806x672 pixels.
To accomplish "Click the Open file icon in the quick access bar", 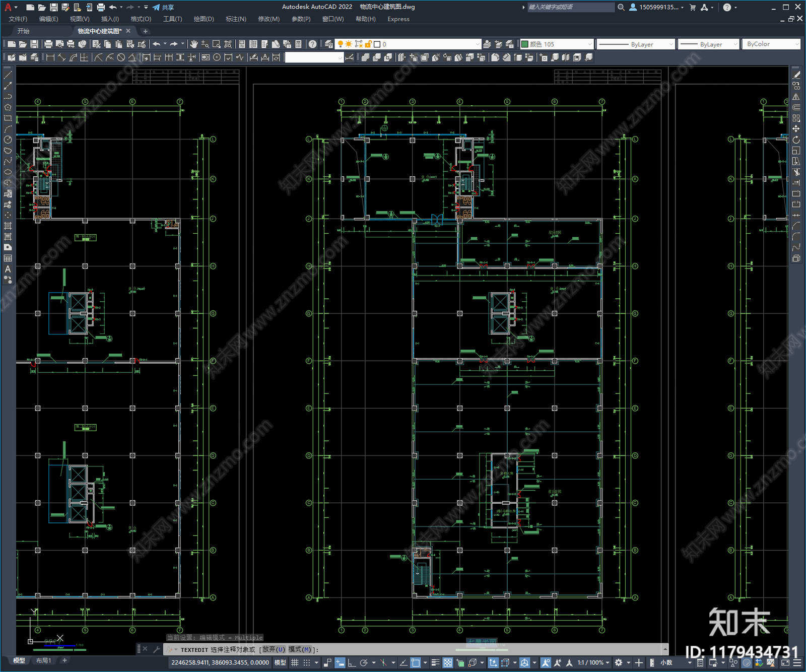I will tap(42, 7).
